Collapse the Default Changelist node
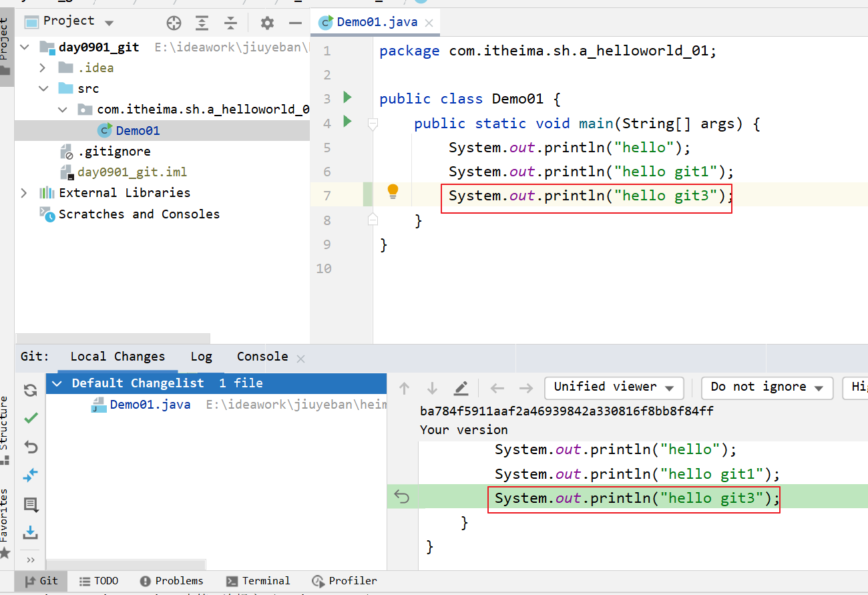 57,383
